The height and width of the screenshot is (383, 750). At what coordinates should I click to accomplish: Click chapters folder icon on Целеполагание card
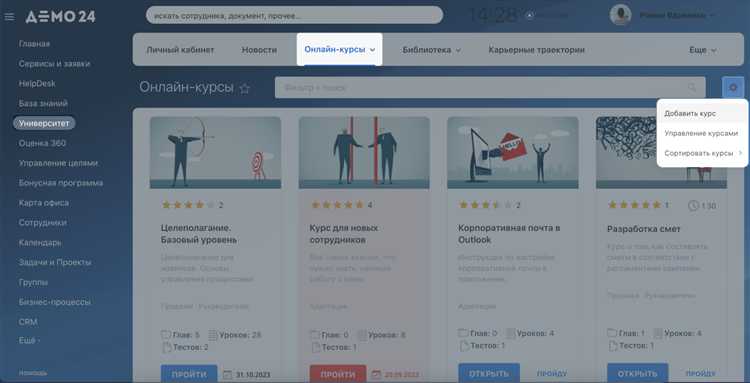[x=166, y=335]
